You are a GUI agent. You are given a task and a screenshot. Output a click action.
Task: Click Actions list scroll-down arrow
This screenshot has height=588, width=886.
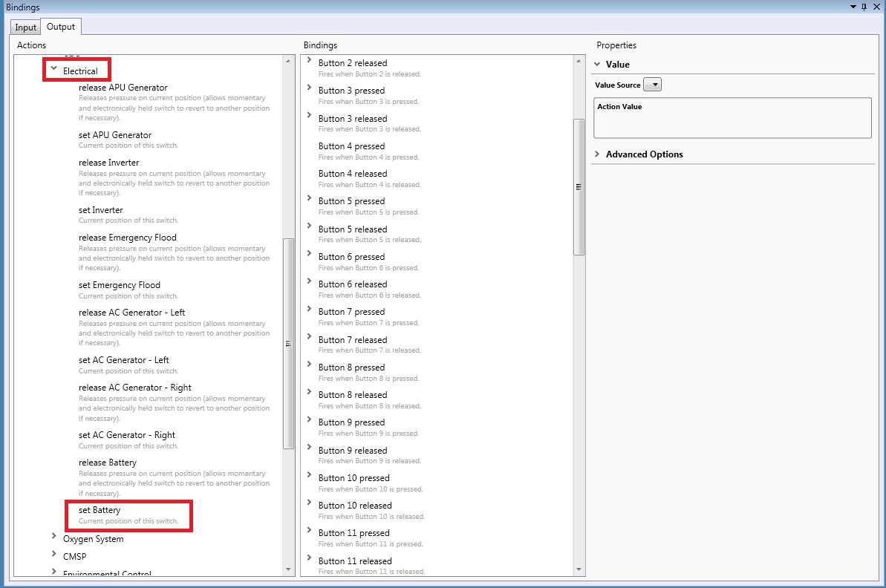click(x=288, y=569)
